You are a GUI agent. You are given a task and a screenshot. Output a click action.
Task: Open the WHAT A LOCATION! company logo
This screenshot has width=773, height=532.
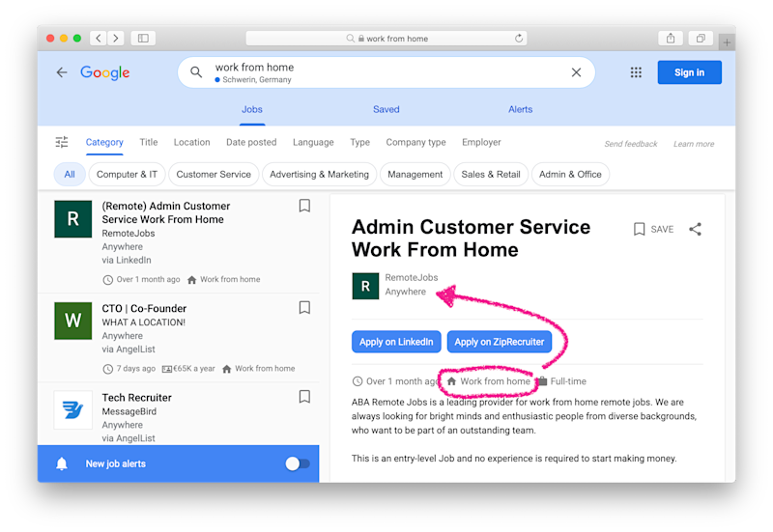tap(73, 321)
